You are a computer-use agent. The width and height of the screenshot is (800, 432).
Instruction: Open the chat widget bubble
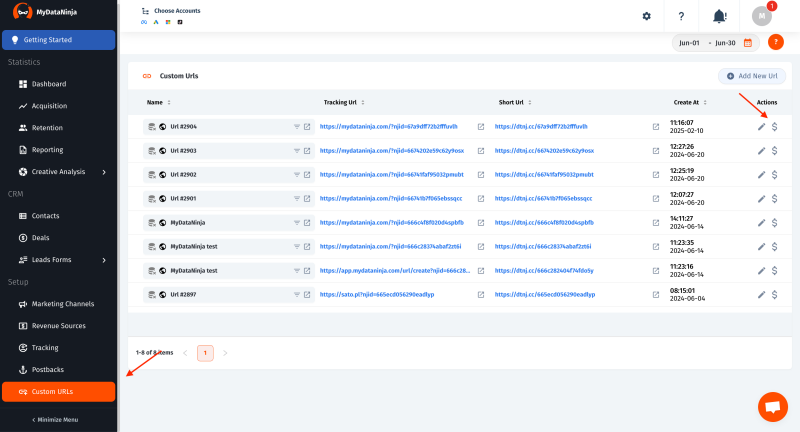[x=772, y=407]
